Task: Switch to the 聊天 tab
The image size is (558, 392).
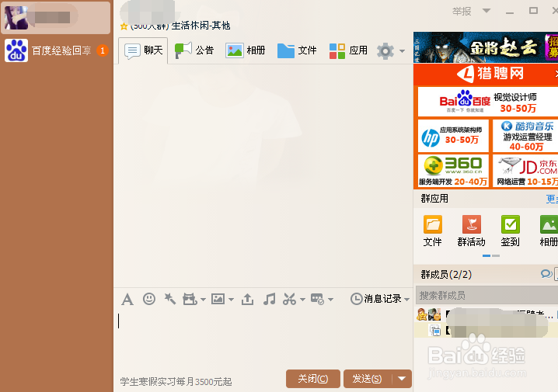Action: (143, 50)
